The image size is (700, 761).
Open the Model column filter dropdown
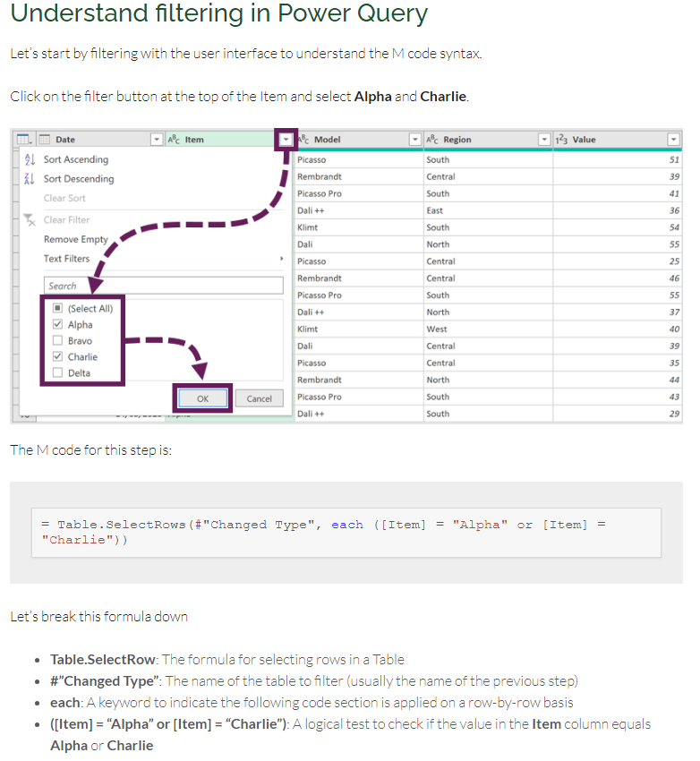pos(414,140)
